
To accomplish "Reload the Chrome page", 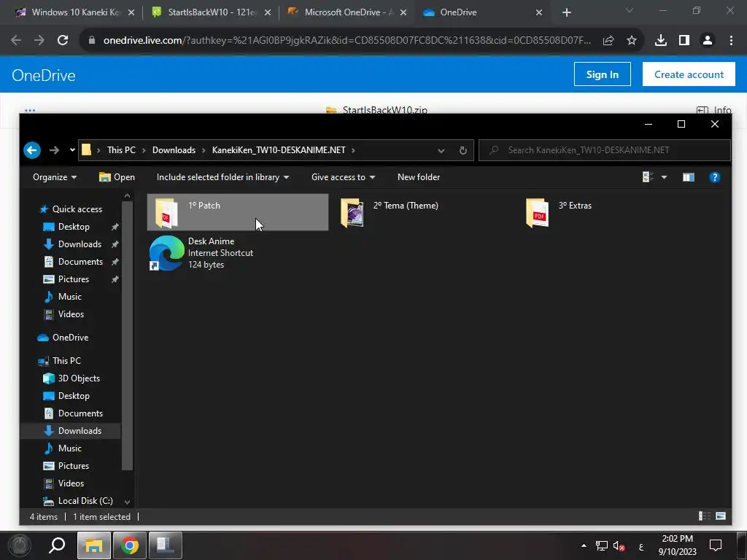I will [63, 41].
